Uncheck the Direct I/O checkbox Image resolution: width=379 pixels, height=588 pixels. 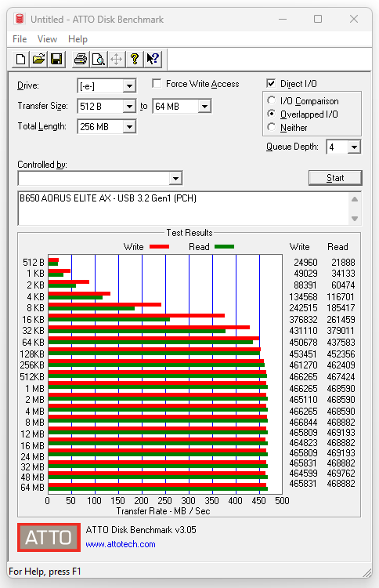pos(271,83)
